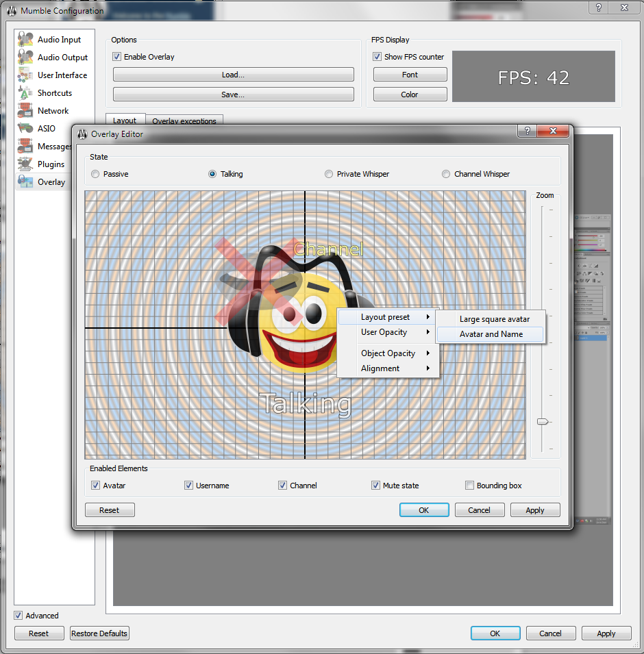Expand the Alignment submenu arrow
Image resolution: width=644 pixels, height=654 pixels.
[x=428, y=368]
